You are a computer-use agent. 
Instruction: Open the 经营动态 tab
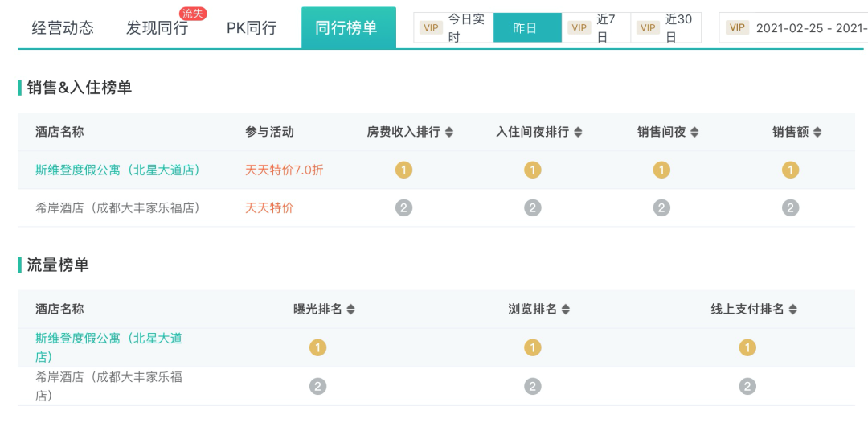pos(63,28)
